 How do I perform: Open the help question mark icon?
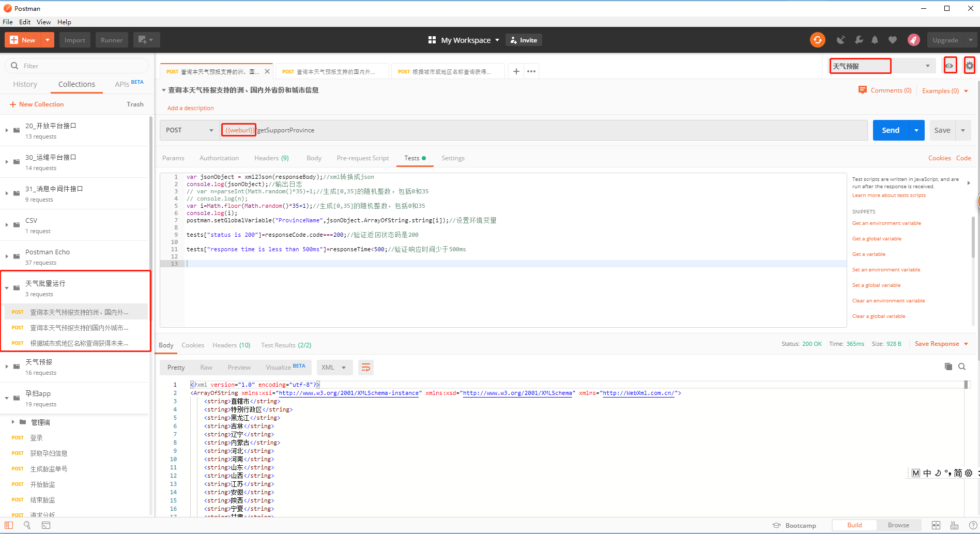[x=973, y=525]
